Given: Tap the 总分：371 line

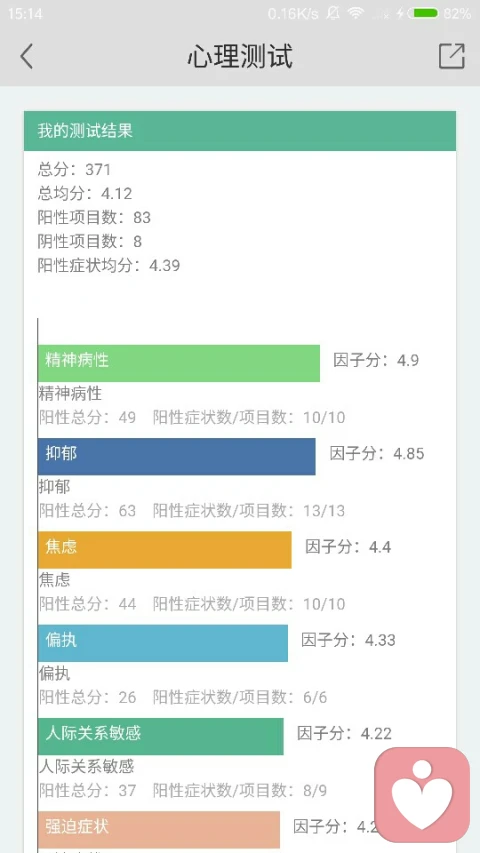Looking at the screenshot, I should pyautogui.click(x=74, y=170).
